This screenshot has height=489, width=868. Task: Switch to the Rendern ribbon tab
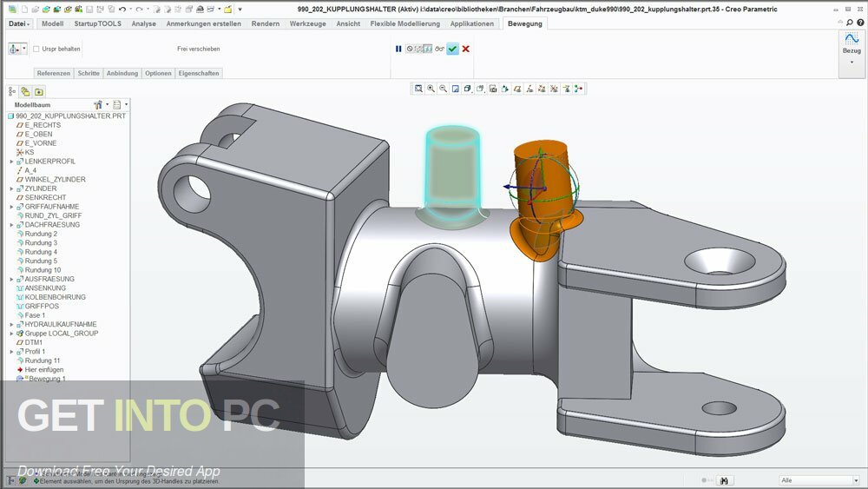point(265,23)
